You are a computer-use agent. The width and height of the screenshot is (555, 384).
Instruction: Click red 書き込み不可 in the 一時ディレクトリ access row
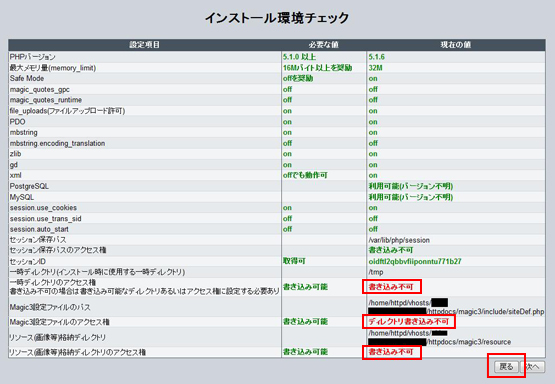pyautogui.click(x=391, y=287)
